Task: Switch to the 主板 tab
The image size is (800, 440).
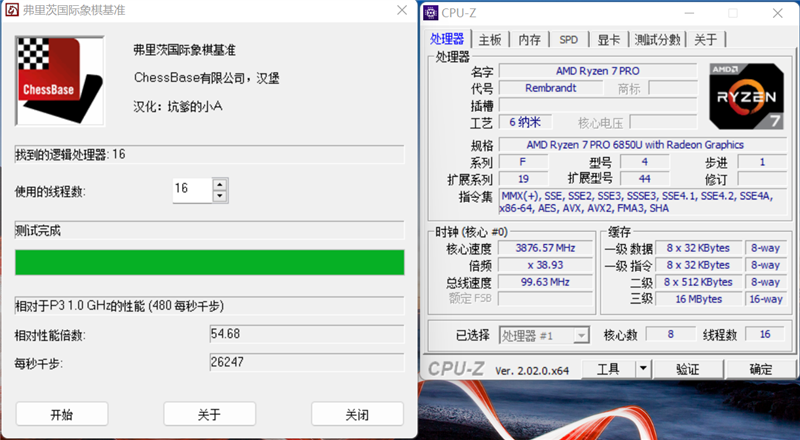Action: click(490, 39)
